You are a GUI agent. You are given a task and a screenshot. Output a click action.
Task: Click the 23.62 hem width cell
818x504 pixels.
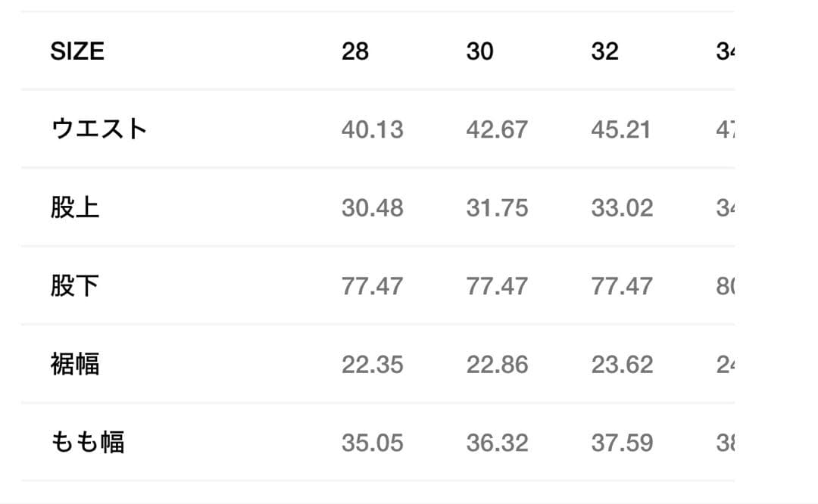[622, 365]
